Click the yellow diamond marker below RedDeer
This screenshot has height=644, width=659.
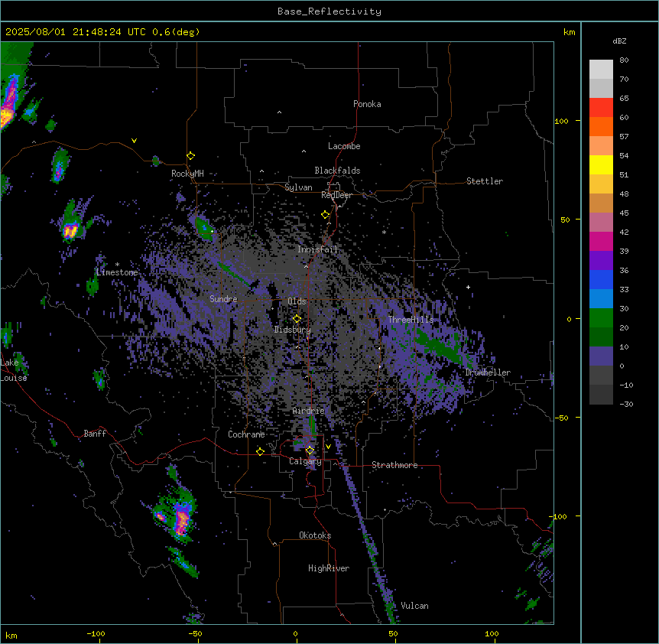[326, 215]
